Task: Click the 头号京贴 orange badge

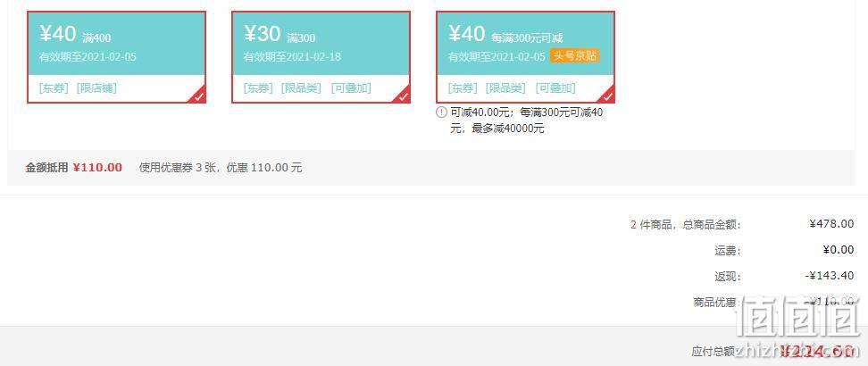Action: tap(574, 56)
